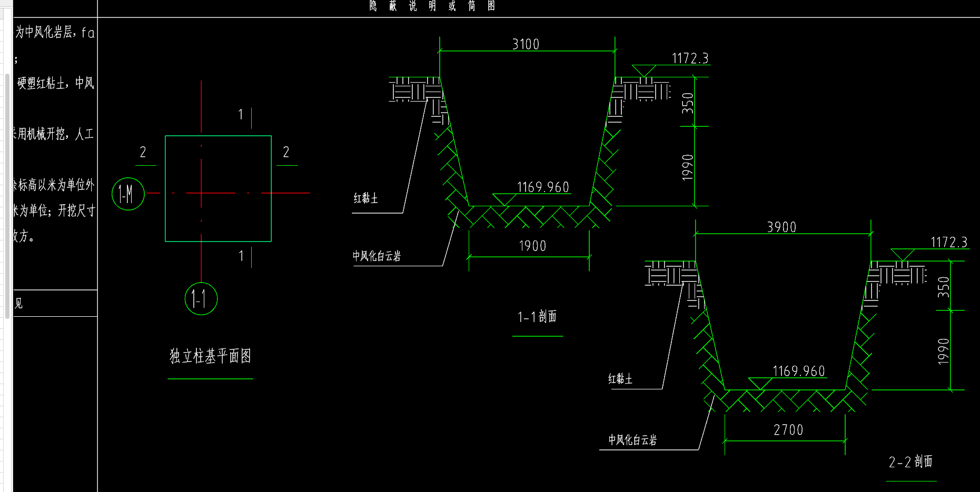Select the 1900 bottom width dimension

click(x=532, y=246)
